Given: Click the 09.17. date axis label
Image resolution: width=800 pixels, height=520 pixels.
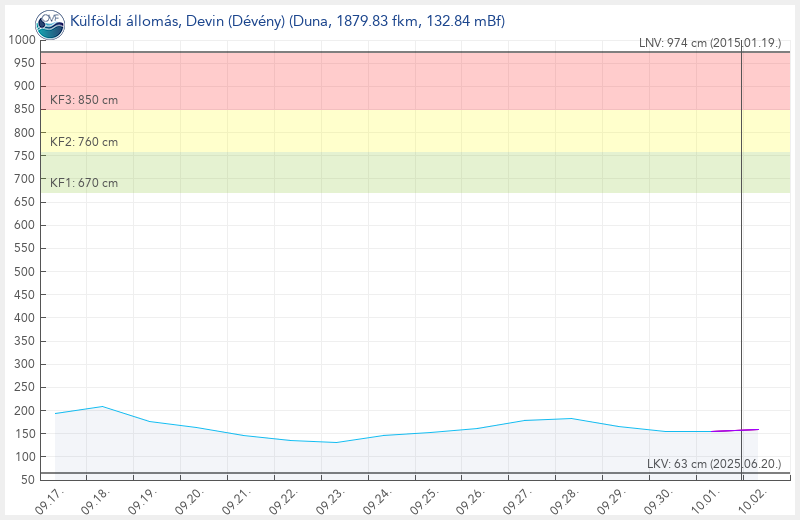Looking at the screenshot, I should tap(50, 498).
